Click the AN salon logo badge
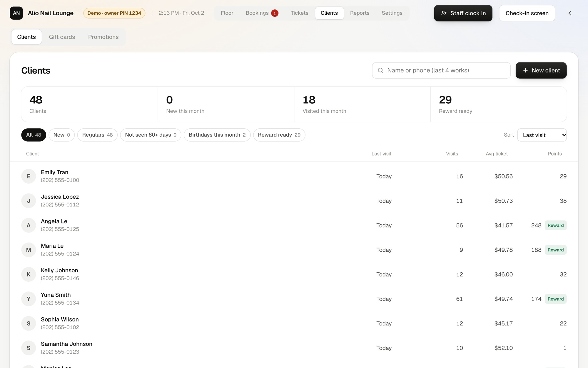 [16, 13]
